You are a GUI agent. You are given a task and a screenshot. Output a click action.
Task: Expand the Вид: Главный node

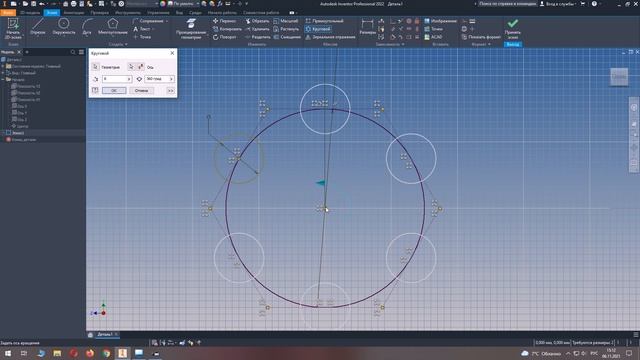point(3,73)
